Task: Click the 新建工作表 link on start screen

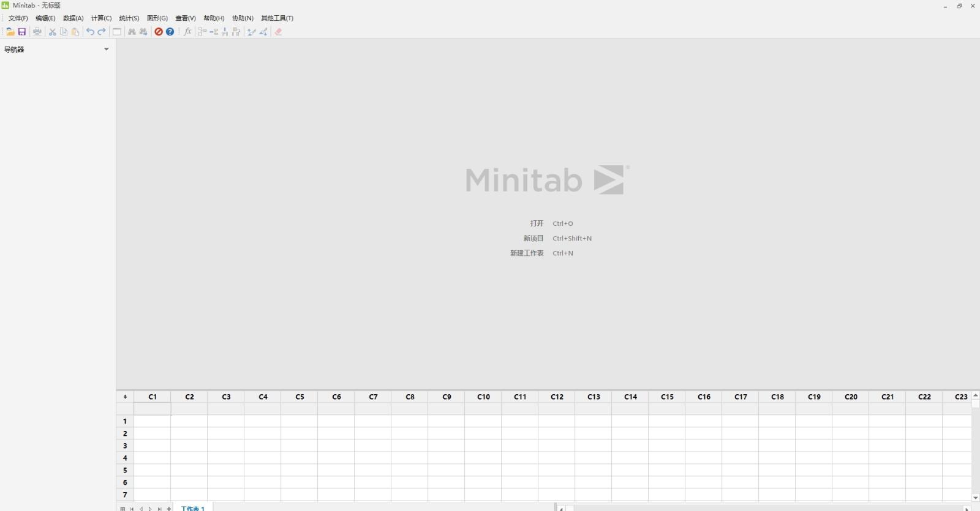Action: [x=527, y=253]
